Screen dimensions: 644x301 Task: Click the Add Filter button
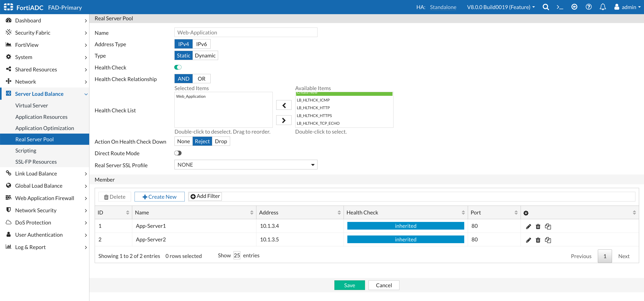coord(205,196)
